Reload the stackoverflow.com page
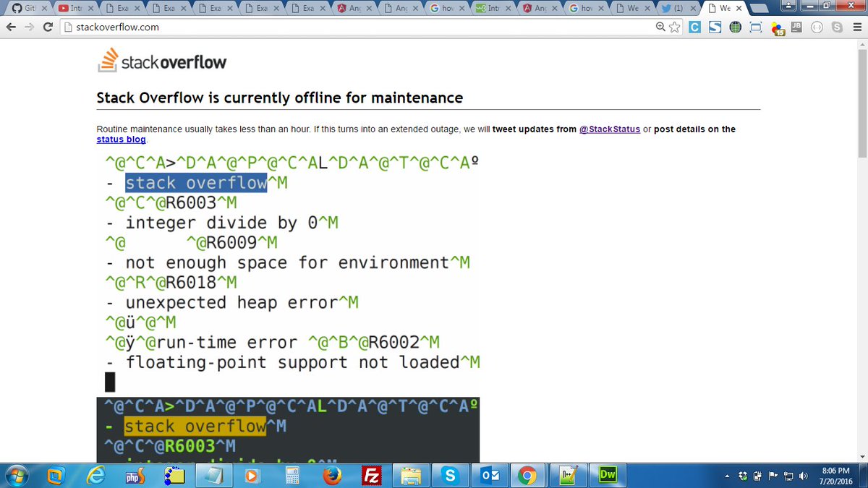This screenshot has width=868, height=488. click(x=48, y=27)
